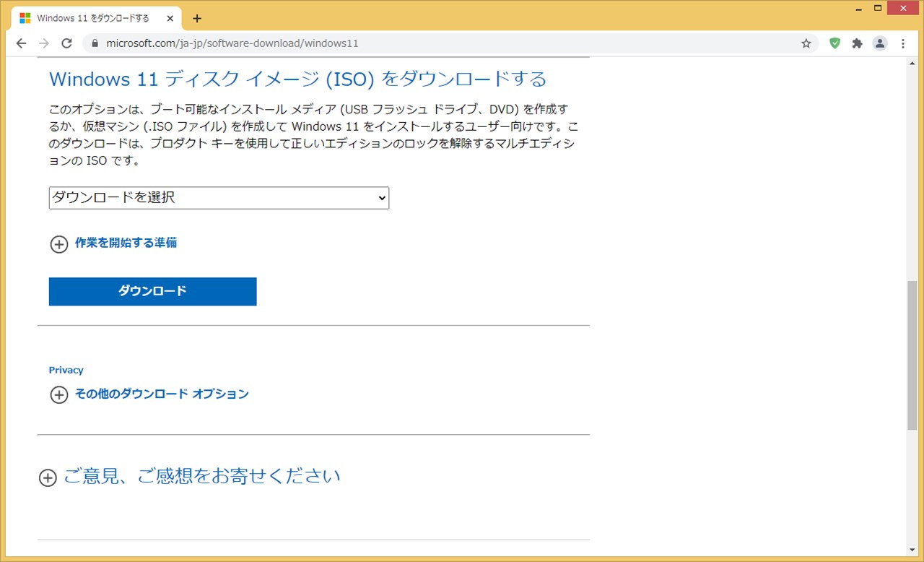Reload the Windows 11 download page
This screenshot has height=562, width=924.
coord(67,43)
